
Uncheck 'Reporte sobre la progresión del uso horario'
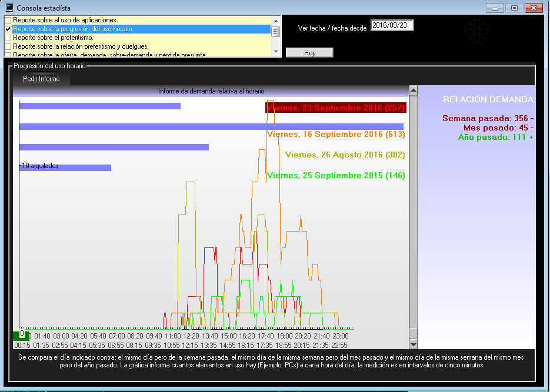[x=8, y=29]
